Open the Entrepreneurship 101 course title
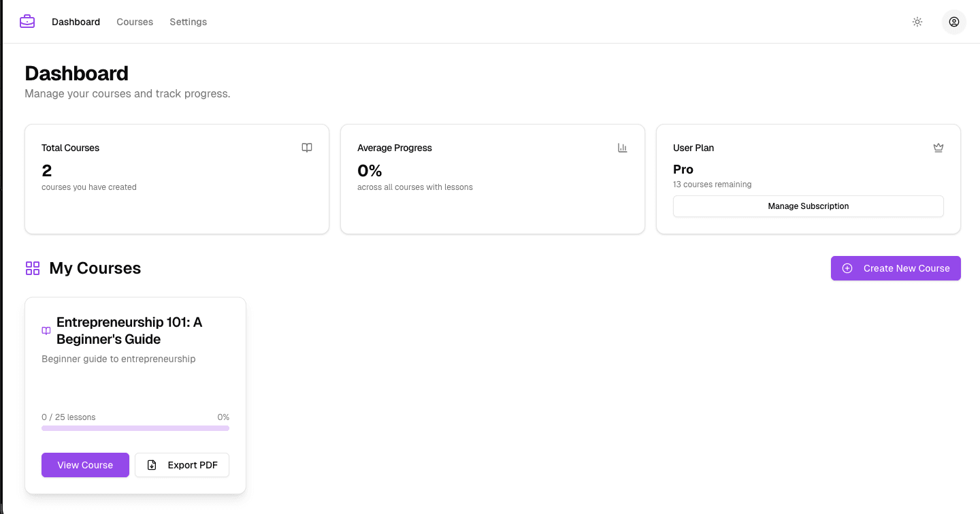980x514 pixels. coord(129,331)
